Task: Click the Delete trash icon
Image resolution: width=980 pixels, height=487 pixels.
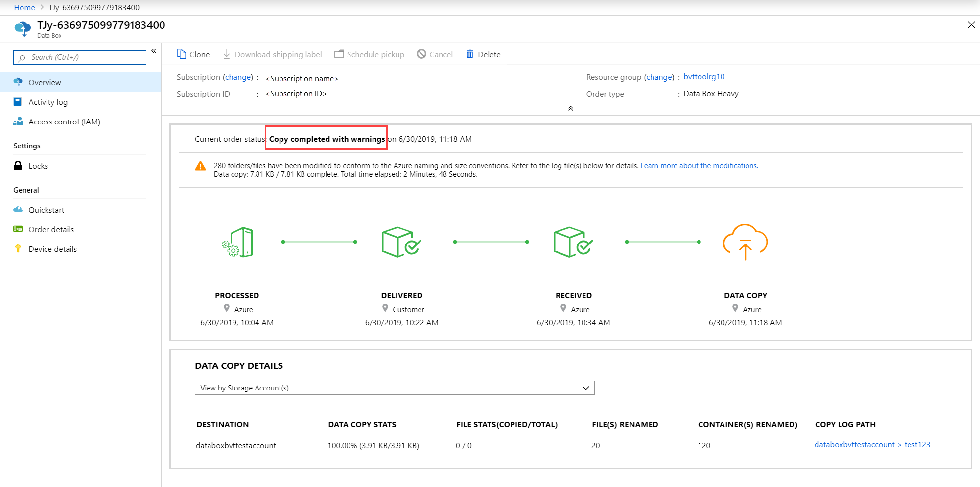Action: click(470, 54)
